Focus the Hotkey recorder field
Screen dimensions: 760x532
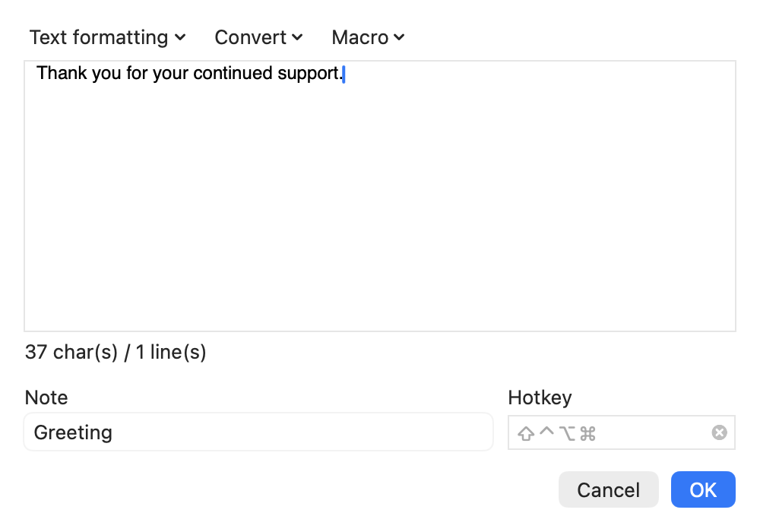(622, 432)
